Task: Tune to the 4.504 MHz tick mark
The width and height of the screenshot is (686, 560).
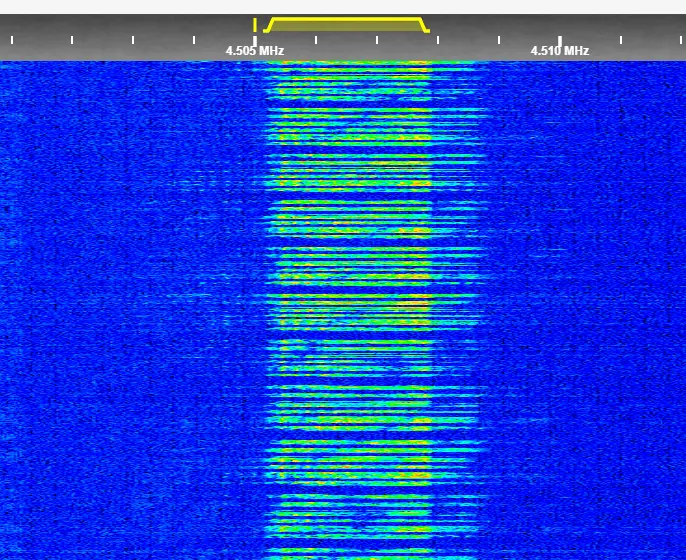Action: (x=194, y=40)
